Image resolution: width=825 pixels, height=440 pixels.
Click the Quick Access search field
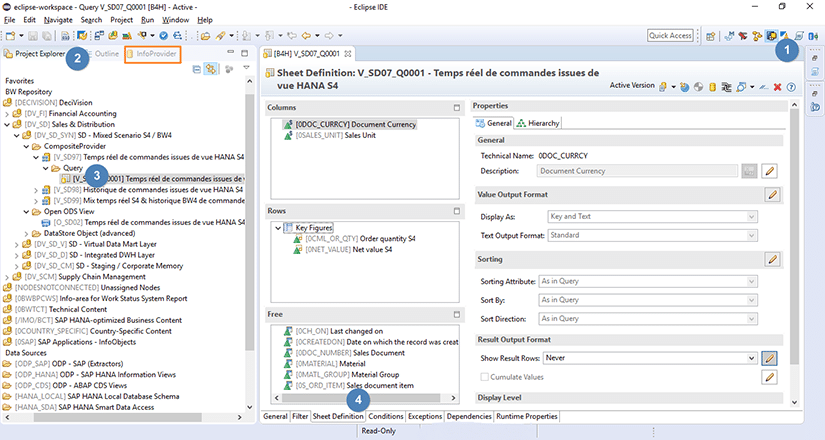(669, 35)
